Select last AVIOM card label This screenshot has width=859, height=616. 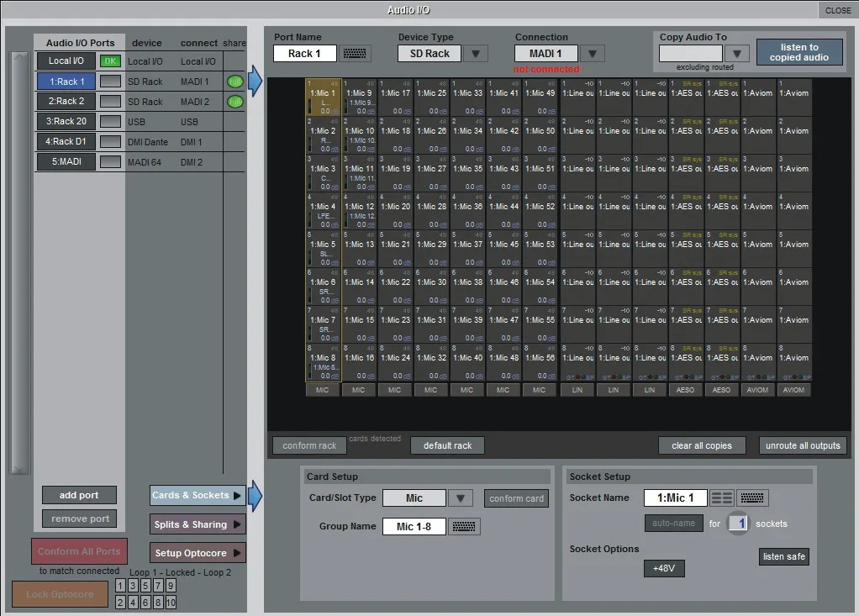[x=793, y=390]
